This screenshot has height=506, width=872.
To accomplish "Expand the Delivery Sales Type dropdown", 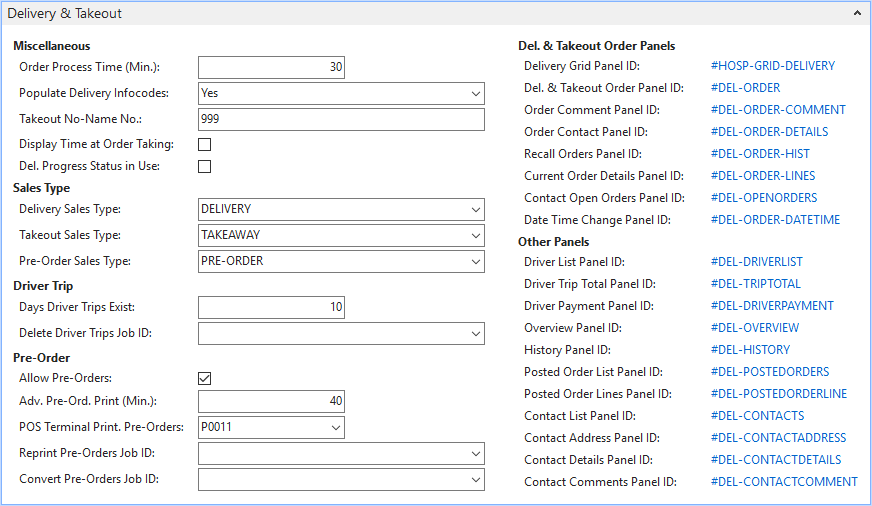I will [x=475, y=210].
